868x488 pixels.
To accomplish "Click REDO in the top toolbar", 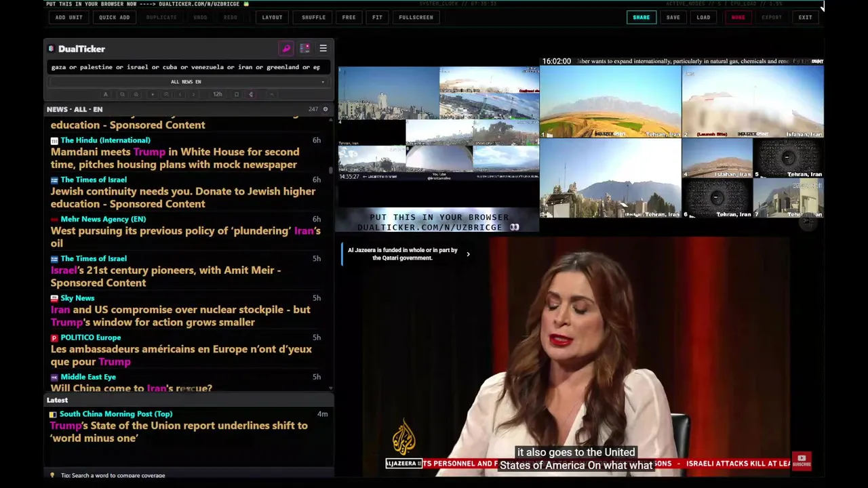I will click(x=231, y=17).
